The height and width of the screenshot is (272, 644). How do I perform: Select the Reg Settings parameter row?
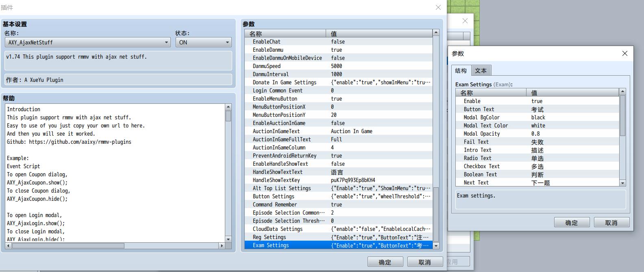[339, 237]
